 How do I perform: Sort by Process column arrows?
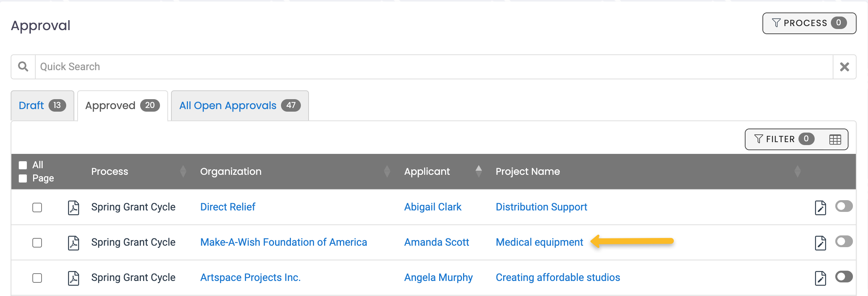tap(183, 172)
